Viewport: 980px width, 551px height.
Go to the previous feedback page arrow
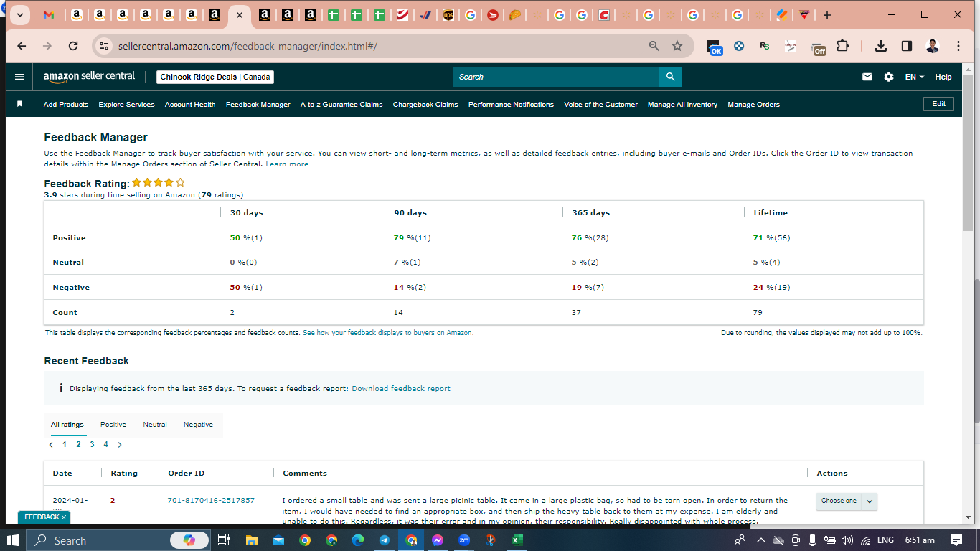[51, 445]
